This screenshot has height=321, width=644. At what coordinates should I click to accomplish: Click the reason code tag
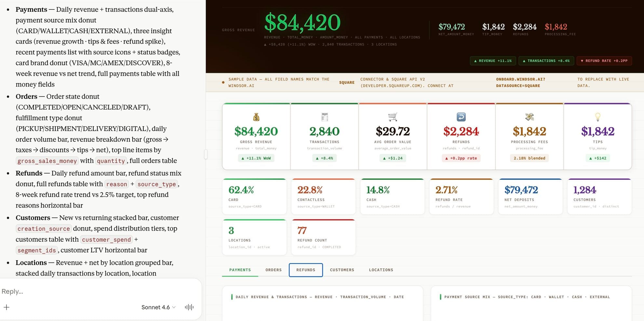117,184
